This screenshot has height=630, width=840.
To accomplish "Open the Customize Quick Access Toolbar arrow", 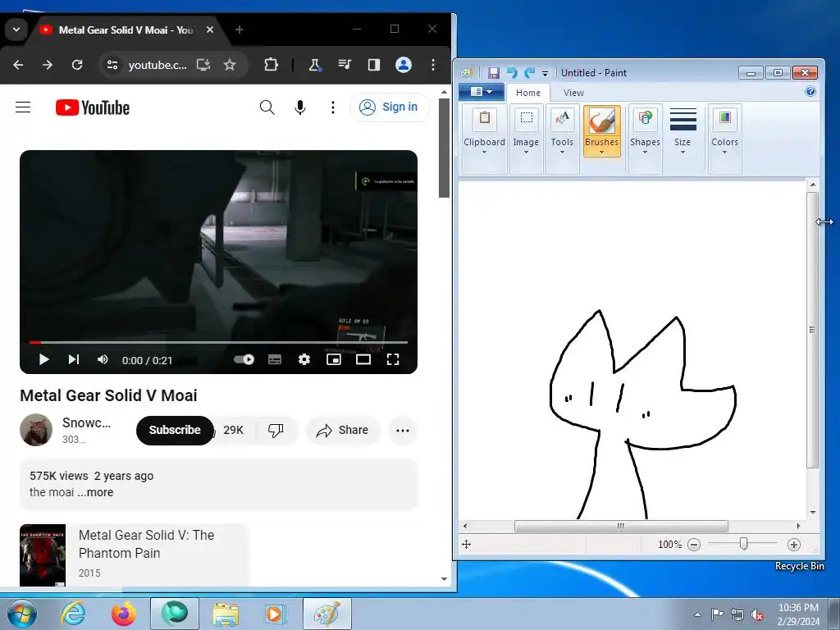I will (x=545, y=73).
